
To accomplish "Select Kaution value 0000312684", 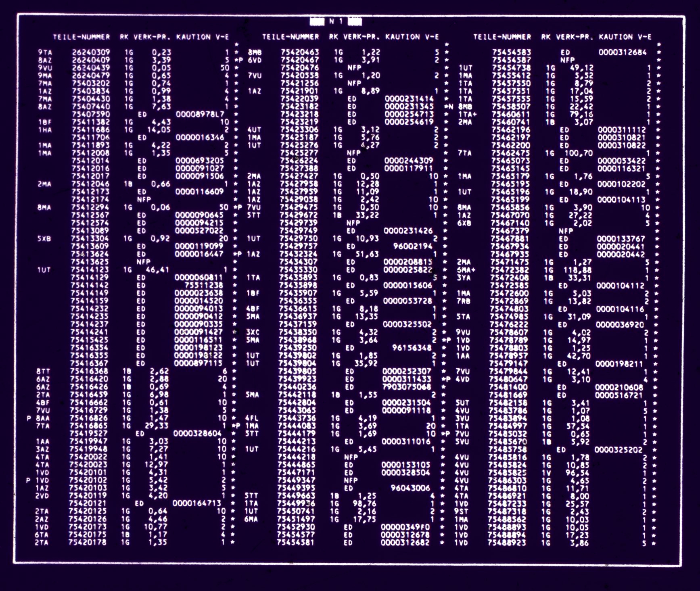I will (x=623, y=52).
